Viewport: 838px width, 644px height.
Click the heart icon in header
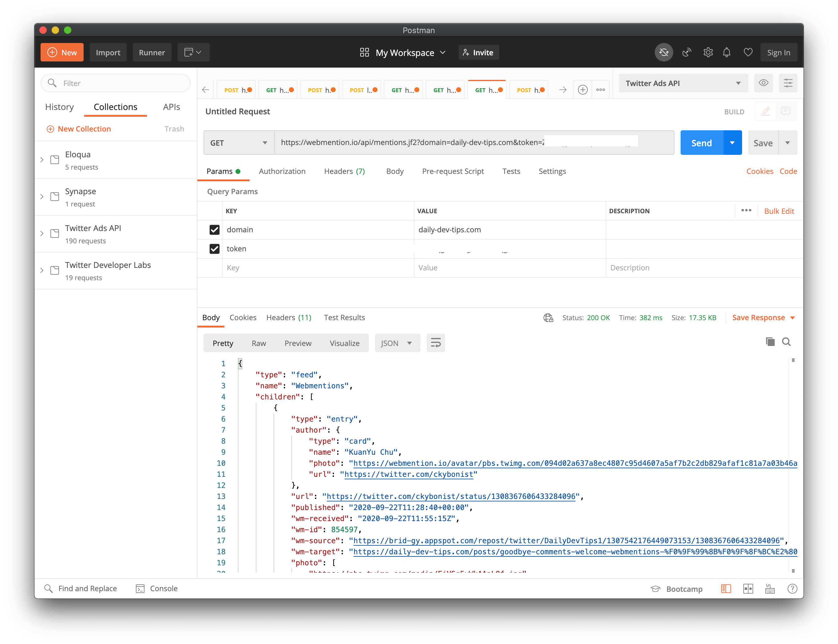tap(748, 53)
